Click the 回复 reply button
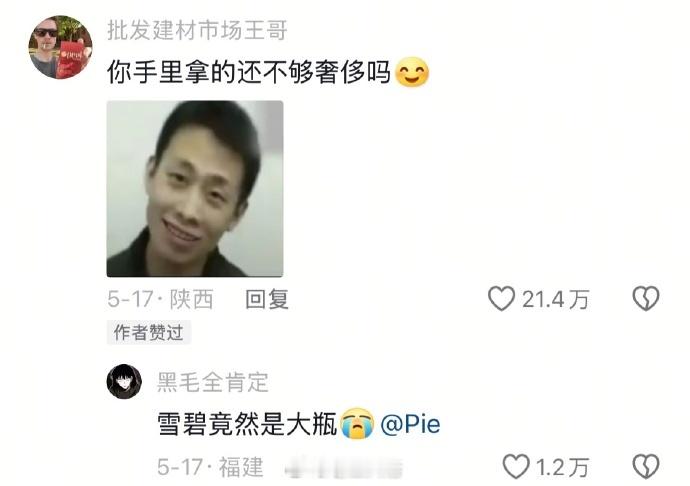 267,299
